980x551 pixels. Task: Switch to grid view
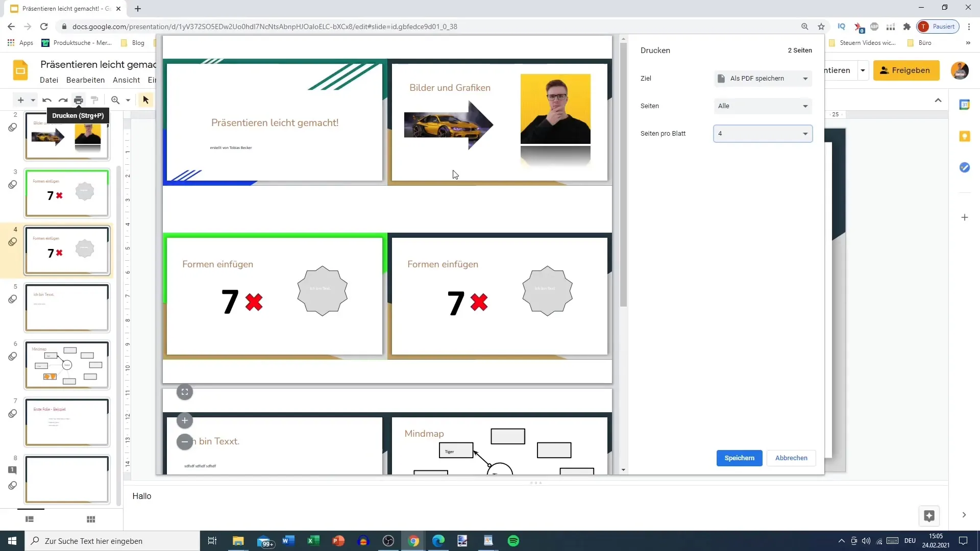(x=91, y=519)
